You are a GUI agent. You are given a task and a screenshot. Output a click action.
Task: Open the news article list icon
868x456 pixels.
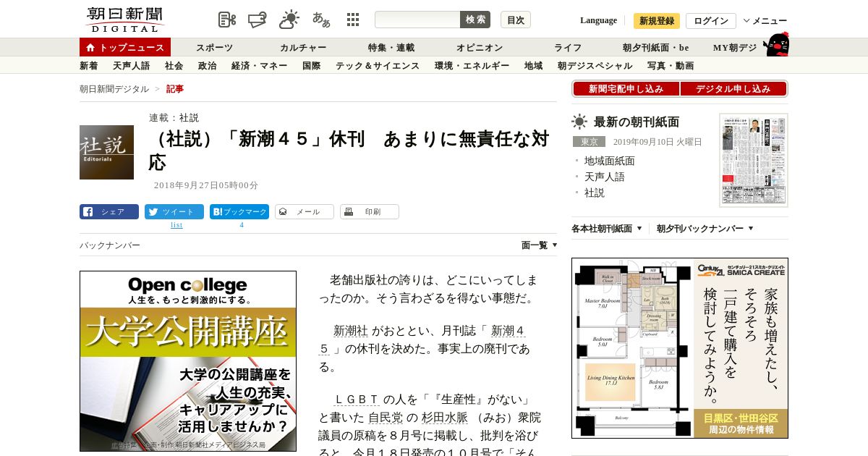pos(227,20)
